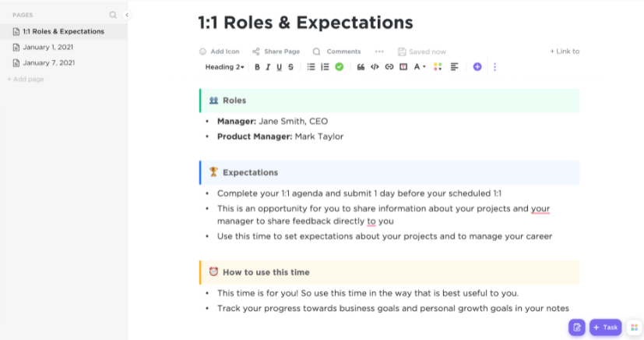Click the blockquote icon in the toolbar

361,67
